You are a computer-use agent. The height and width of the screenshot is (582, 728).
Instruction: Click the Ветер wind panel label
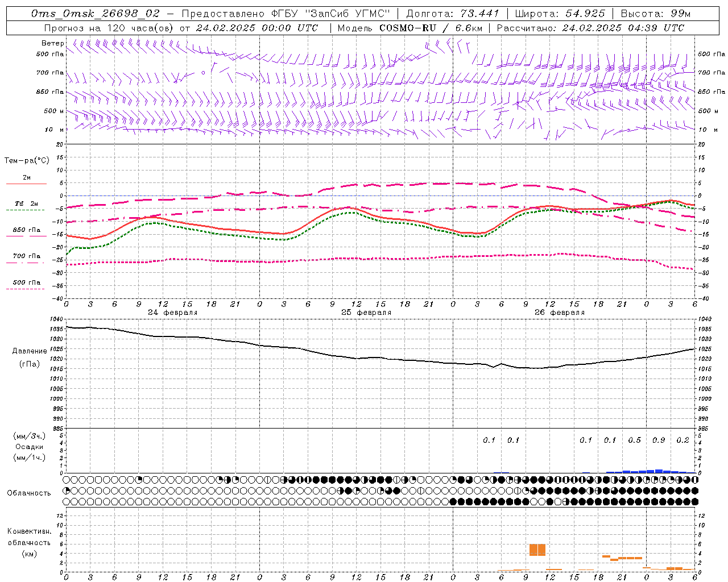coord(53,43)
